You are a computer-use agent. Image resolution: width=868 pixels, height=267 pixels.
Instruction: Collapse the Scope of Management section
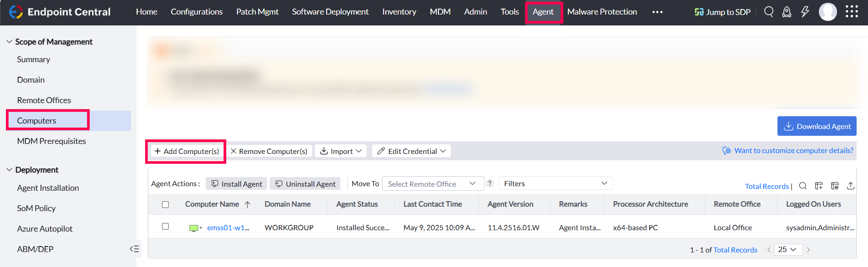(9, 42)
